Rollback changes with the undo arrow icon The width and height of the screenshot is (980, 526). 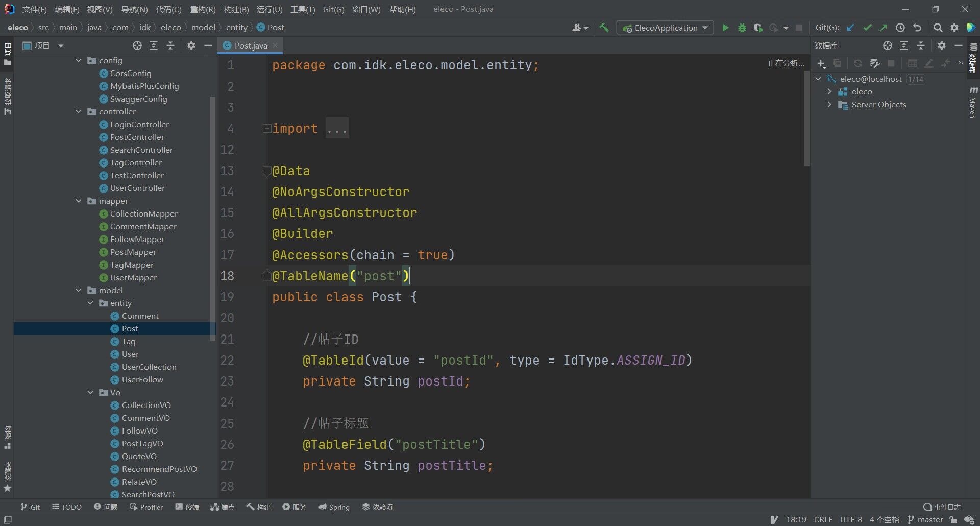917,28
